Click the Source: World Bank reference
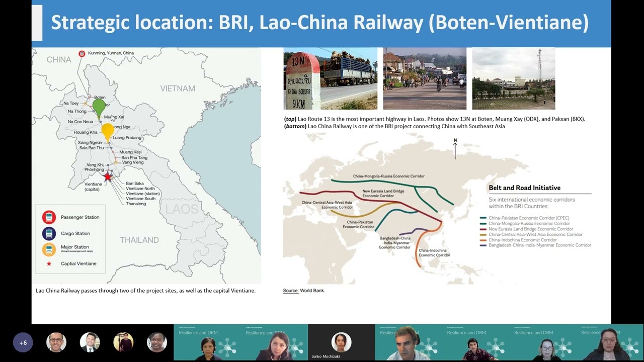The image size is (644, 362). coord(304,291)
